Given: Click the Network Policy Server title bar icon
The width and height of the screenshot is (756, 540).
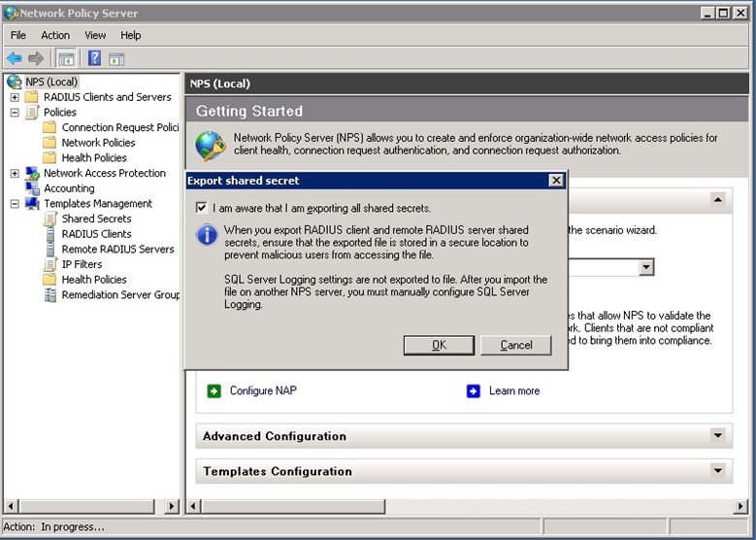Looking at the screenshot, I should pos(11,13).
